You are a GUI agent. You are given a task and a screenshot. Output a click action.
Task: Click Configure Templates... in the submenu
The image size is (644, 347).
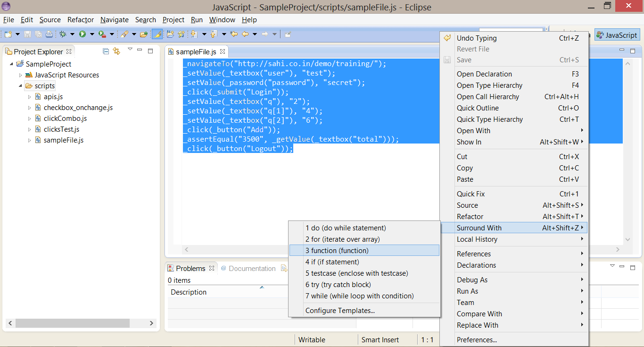coord(340,311)
